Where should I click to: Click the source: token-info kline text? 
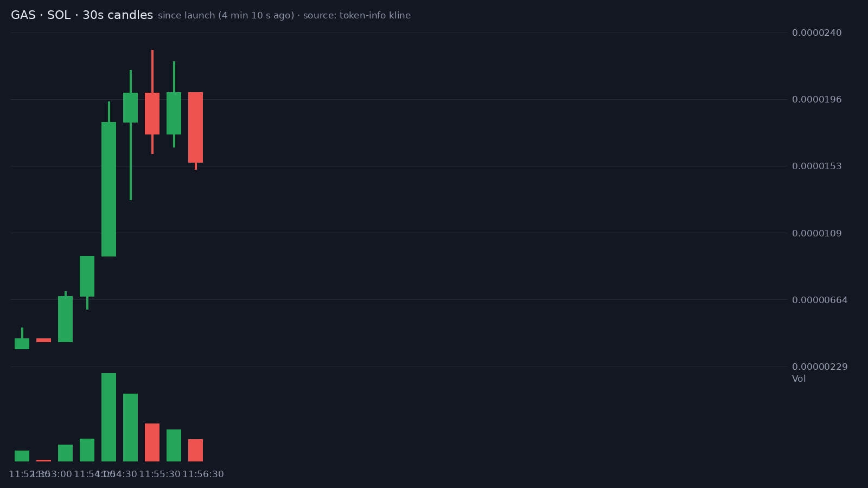tap(357, 16)
